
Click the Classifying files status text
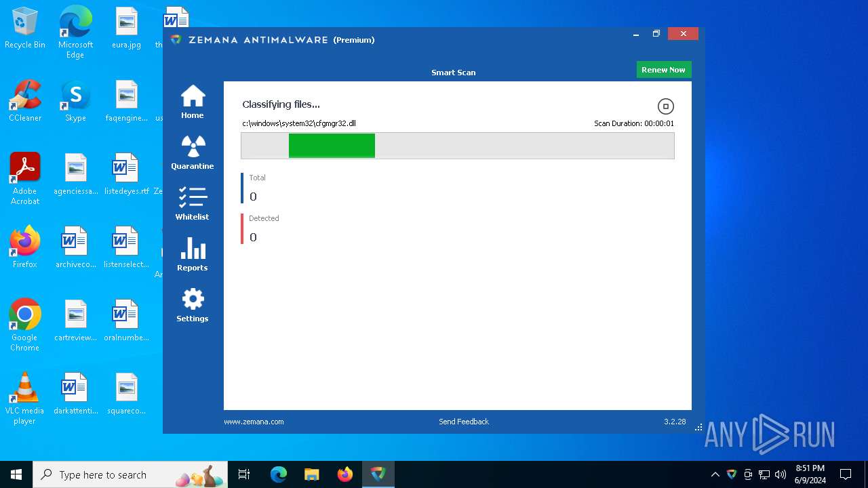pos(281,104)
